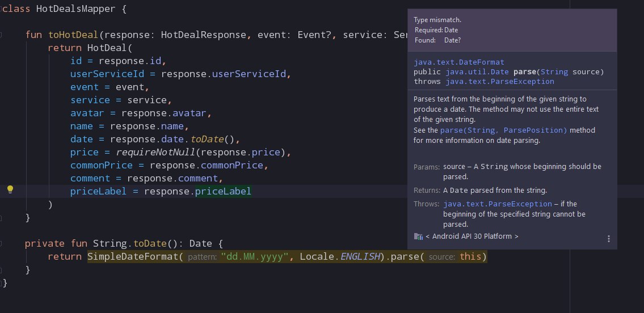Viewport: 644px width, 313px height.
Task: Open java.text.DateFormat class link
Action: [x=459, y=62]
